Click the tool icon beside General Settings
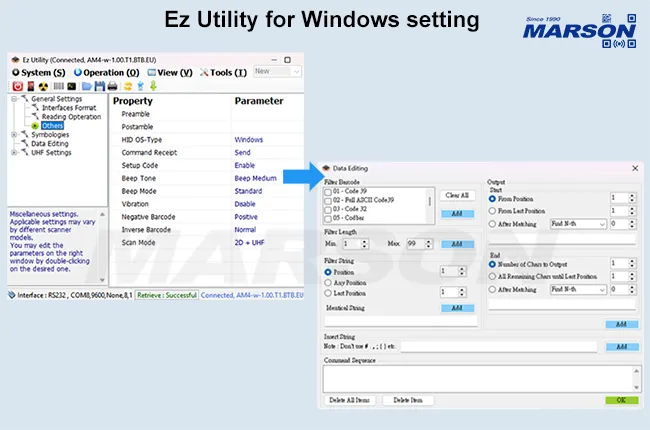 coord(25,98)
